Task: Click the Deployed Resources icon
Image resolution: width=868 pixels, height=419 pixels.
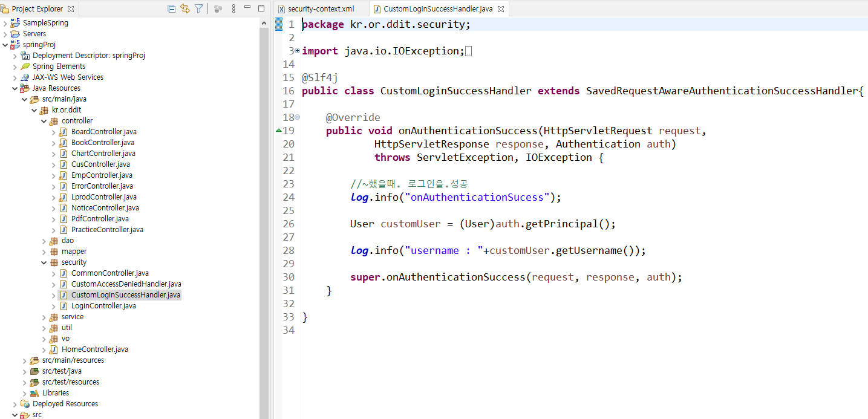Action: 25,404
